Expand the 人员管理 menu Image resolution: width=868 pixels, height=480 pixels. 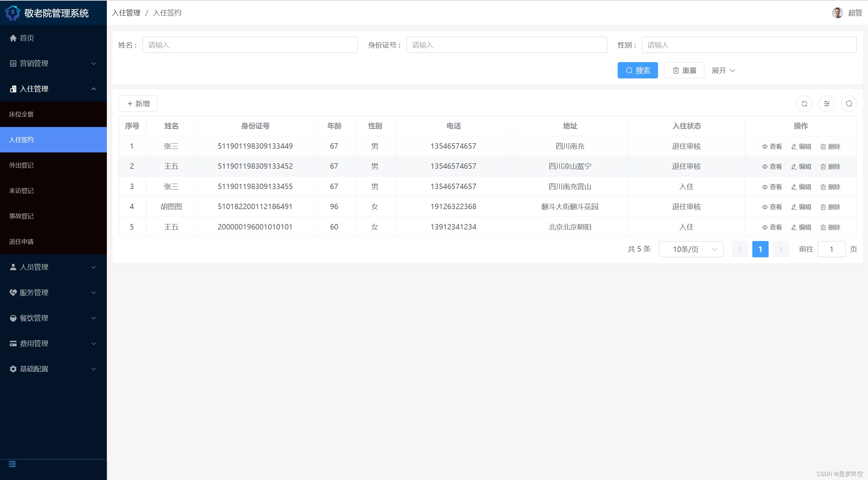coord(53,267)
